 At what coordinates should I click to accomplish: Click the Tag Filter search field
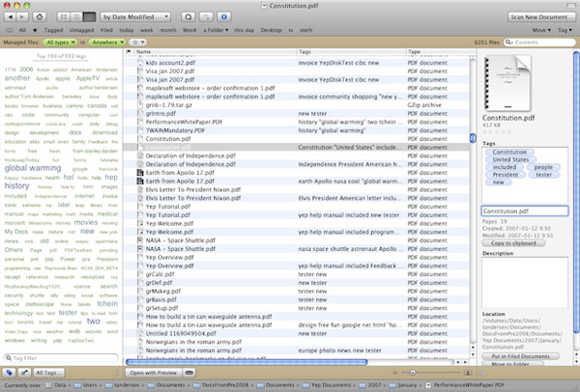point(63,358)
